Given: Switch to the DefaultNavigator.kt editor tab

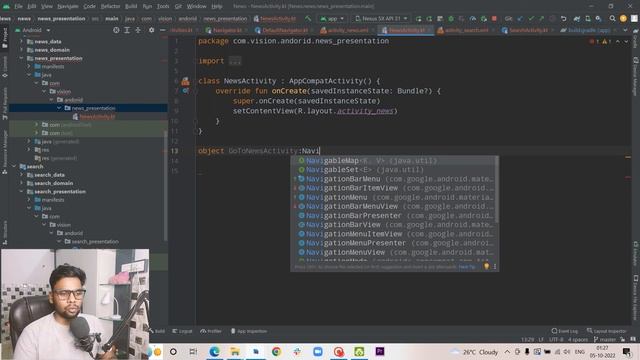Looking at the screenshot, I should coord(281,30).
